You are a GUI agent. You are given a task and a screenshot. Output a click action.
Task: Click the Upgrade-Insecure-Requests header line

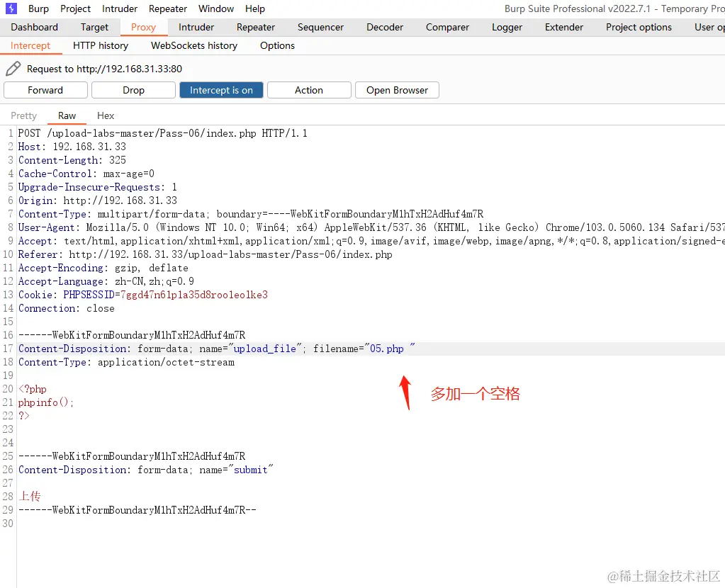(98, 187)
